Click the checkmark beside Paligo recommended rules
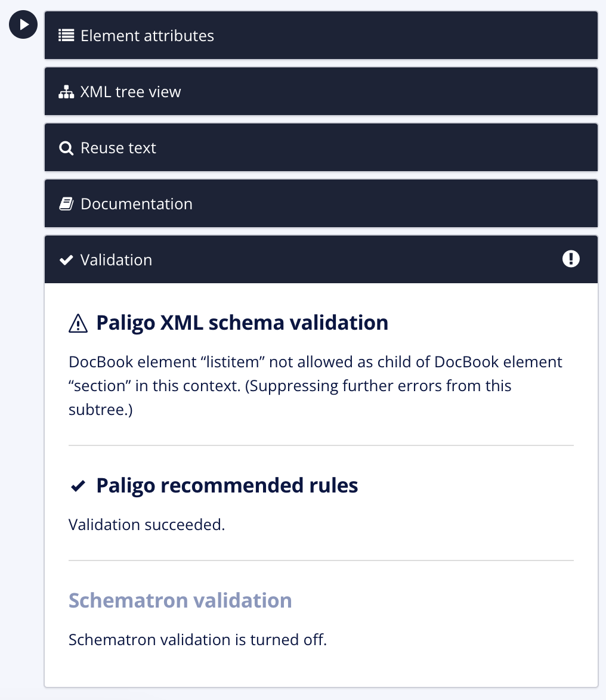Screen dimensions: 606x700 [x=78, y=485]
